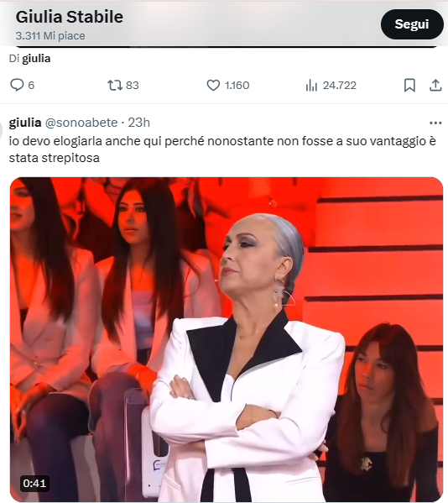Click the giulia author name on tweet

(x=25, y=123)
